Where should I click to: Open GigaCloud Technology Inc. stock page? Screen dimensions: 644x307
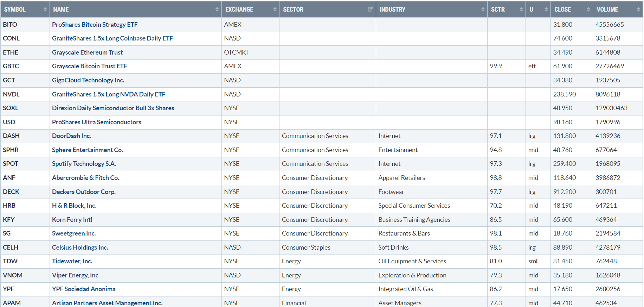point(88,80)
